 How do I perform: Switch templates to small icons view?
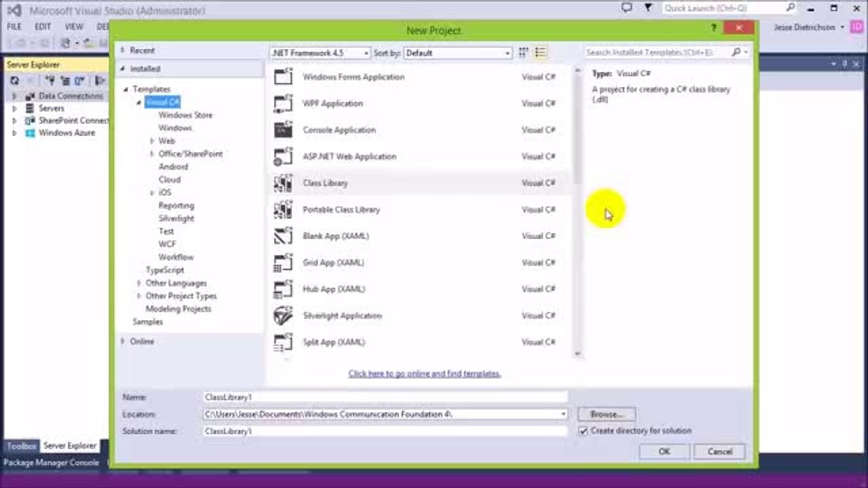coord(524,52)
